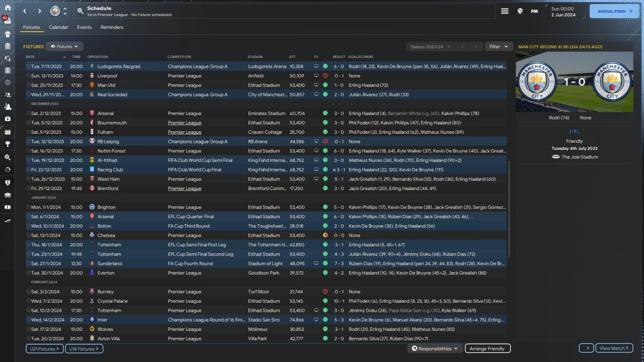Screen dimensions: 644x362
Task: Click the Medical Centre icon in sidebar
Action: [8, 119]
